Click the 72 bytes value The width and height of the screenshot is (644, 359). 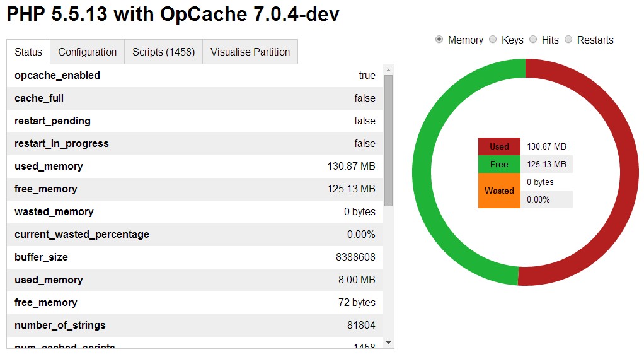coord(357,302)
